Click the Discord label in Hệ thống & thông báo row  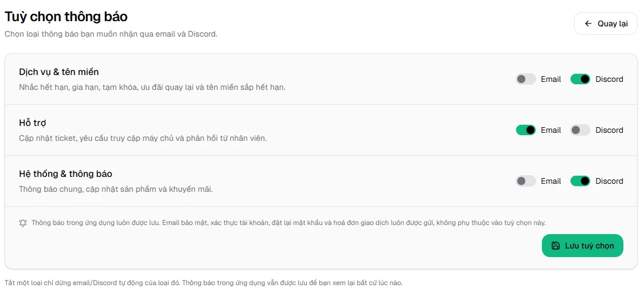point(610,181)
